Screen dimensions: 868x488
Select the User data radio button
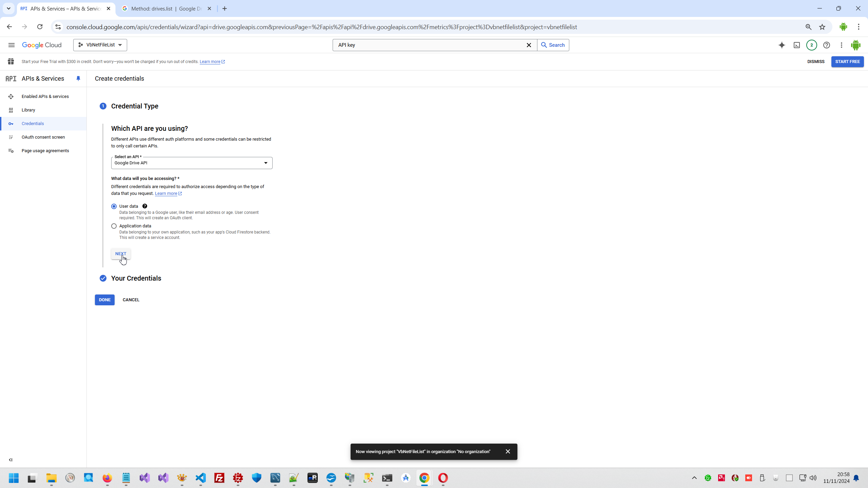(114, 206)
